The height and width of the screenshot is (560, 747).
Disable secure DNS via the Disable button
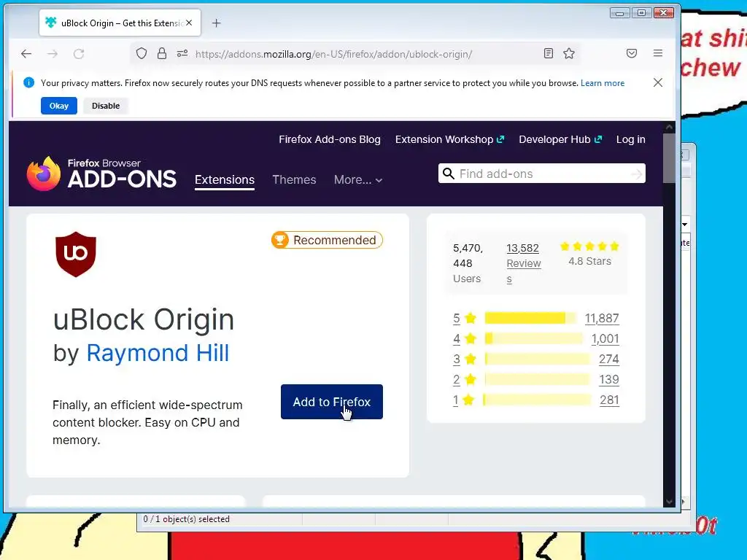tap(106, 106)
